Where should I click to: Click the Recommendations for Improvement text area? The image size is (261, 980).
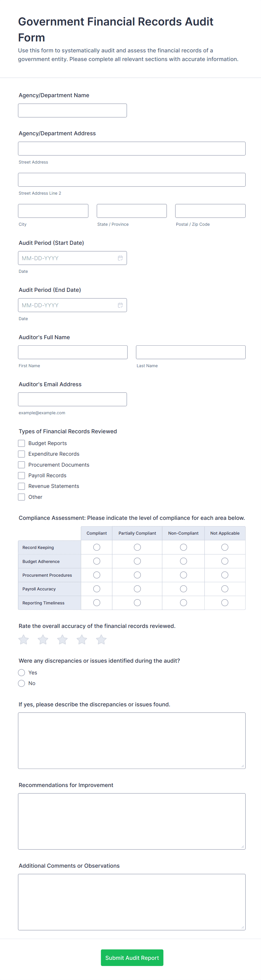coord(131,821)
